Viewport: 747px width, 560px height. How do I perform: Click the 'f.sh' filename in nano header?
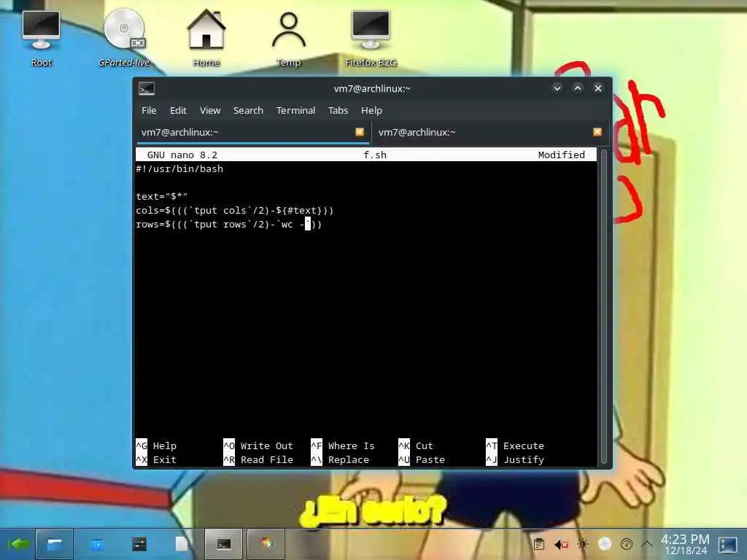click(x=375, y=155)
